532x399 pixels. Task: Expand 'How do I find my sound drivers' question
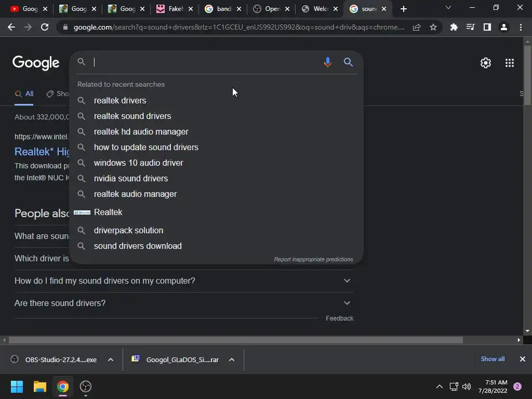coord(183,281)
